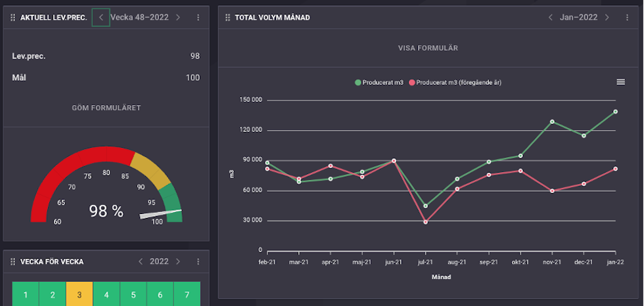
Task: Toggle the green Producerat m3 legend series
Action: click(x=379, y=83)
